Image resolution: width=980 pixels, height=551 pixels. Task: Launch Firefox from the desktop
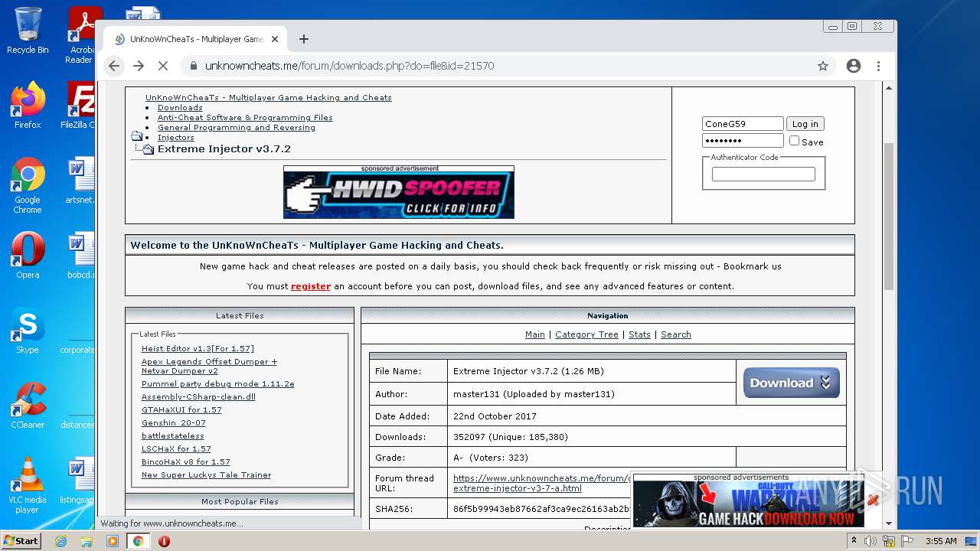coord(28,106)
